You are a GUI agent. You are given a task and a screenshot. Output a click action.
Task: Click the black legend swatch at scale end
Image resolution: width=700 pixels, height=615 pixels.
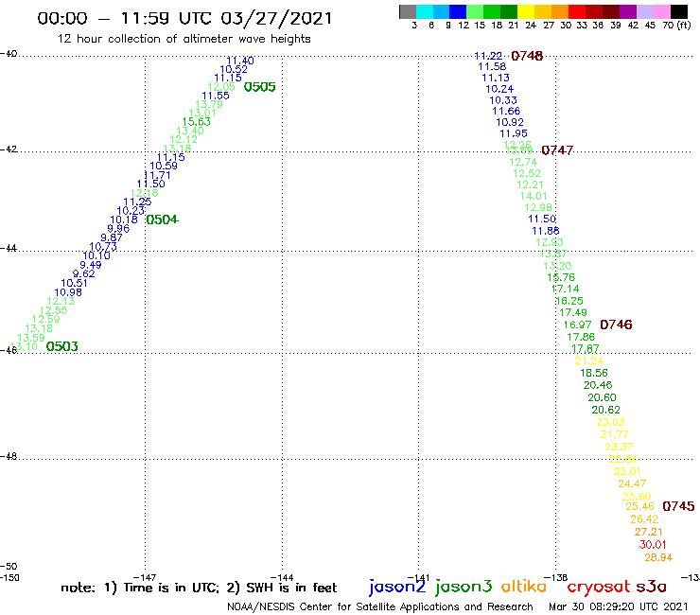[679, 11]
